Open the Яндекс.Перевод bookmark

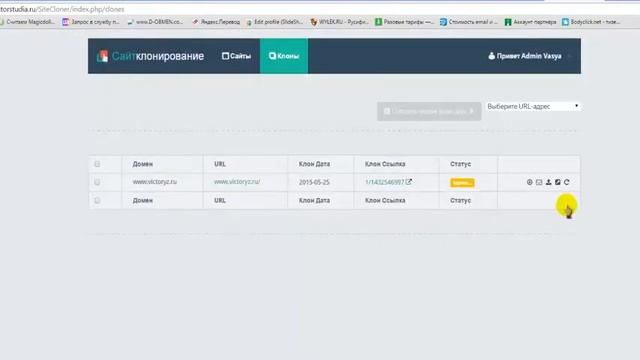pos(216,22)
